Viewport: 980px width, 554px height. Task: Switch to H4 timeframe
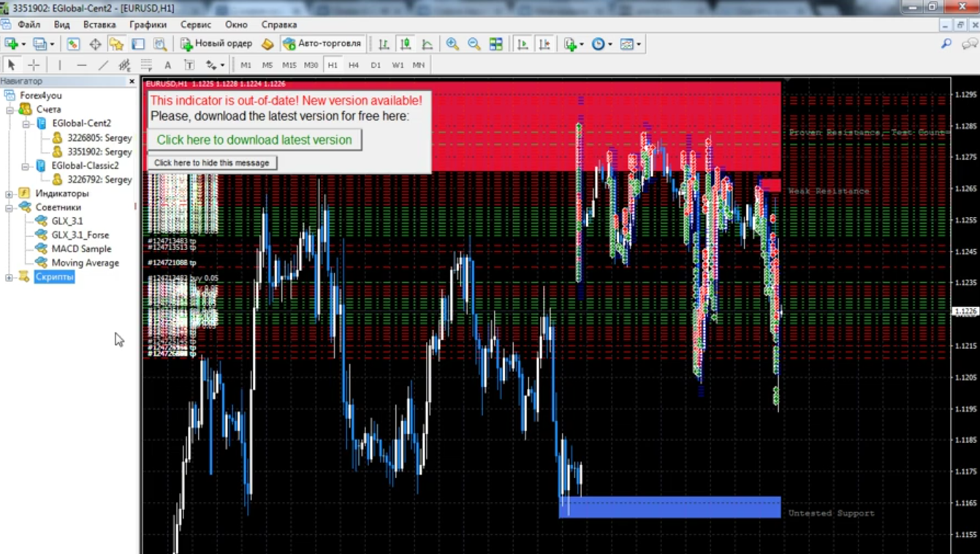coord(354,65)
